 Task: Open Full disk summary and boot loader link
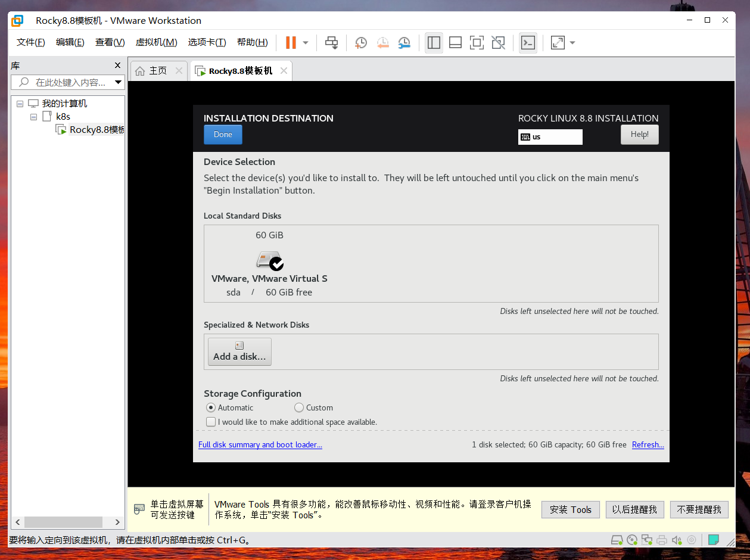pos(260,445)
